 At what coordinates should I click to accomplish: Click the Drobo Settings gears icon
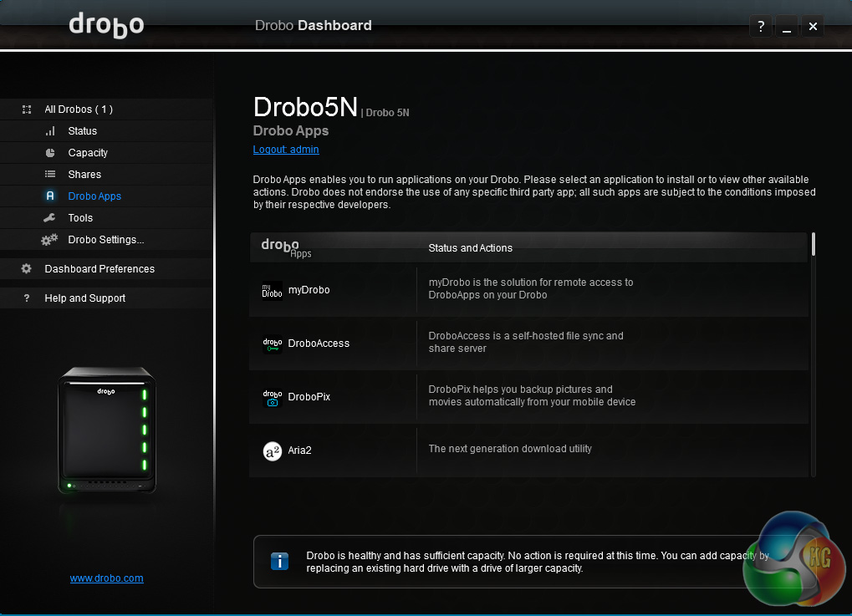50,240
